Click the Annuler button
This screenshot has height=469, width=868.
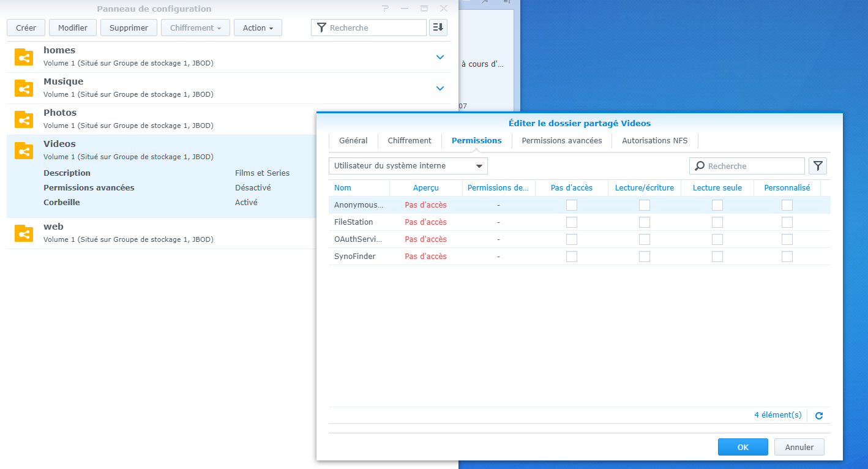[799, 447]
